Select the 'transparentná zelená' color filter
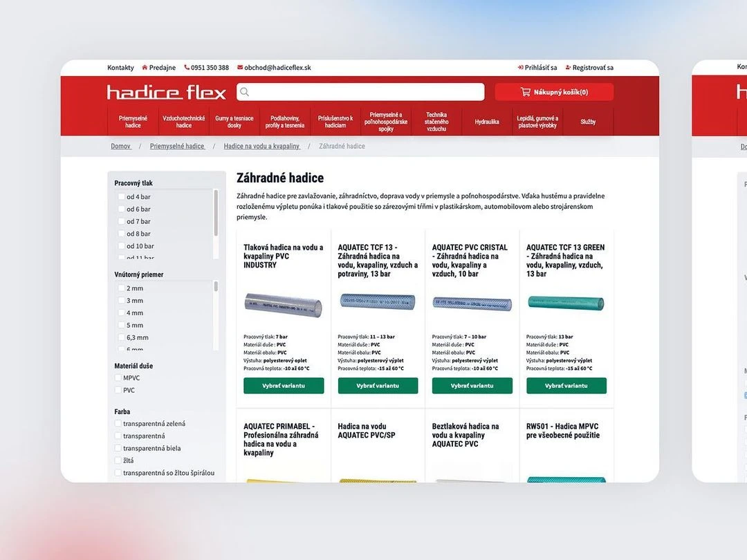This screenshot has height=560, width=747. point(118,424)
